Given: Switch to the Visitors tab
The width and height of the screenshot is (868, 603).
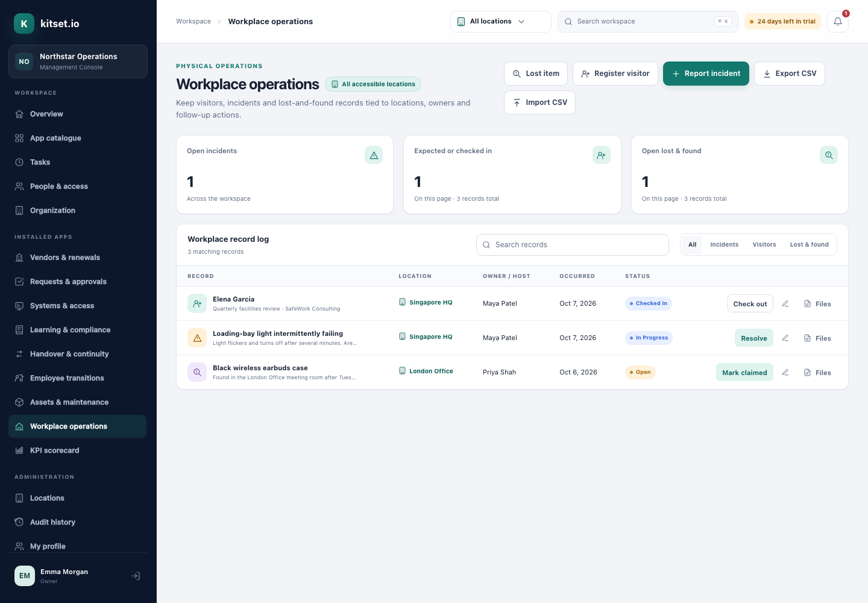Looking at the screenshot, I should (764, 245).
